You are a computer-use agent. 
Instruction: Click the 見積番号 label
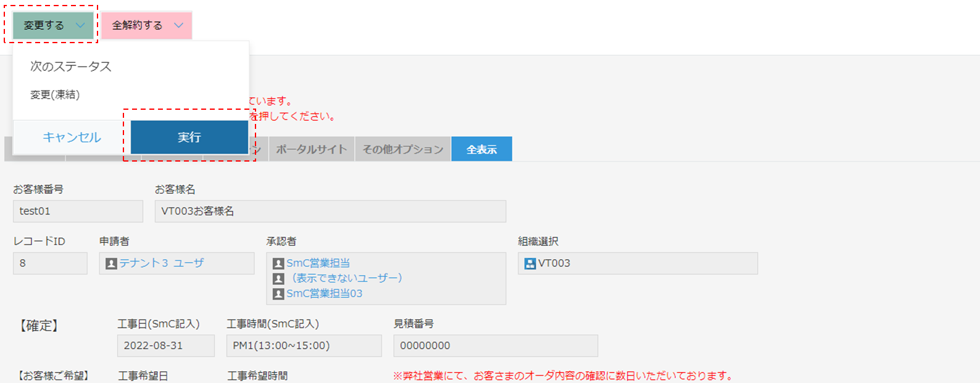[x=413, y=324]
